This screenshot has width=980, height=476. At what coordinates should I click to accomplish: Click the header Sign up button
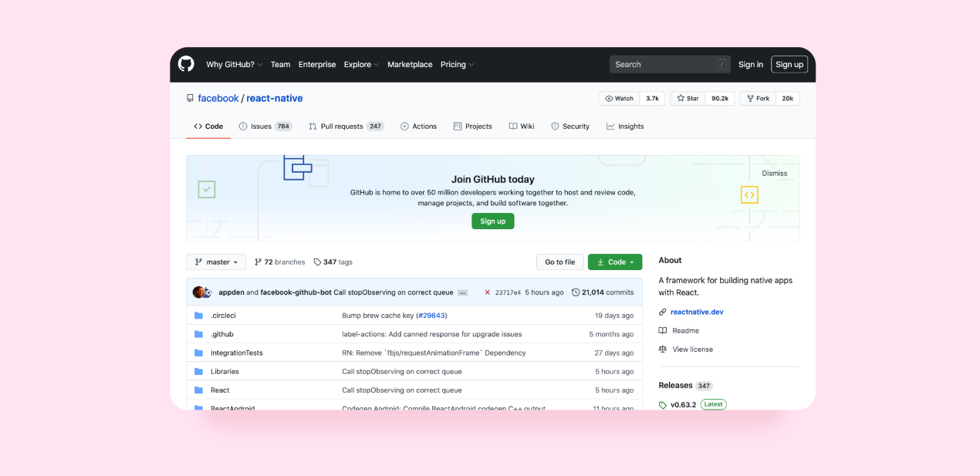[789, 65]
